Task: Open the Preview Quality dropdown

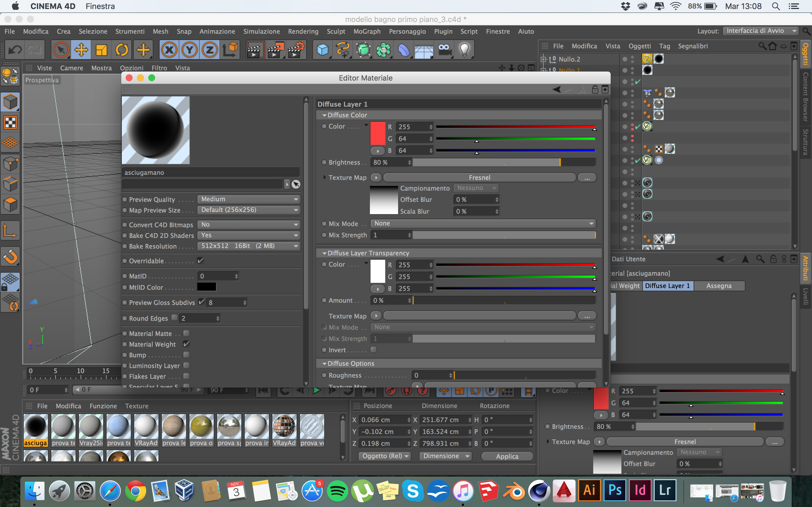Action: coord(249,199)
